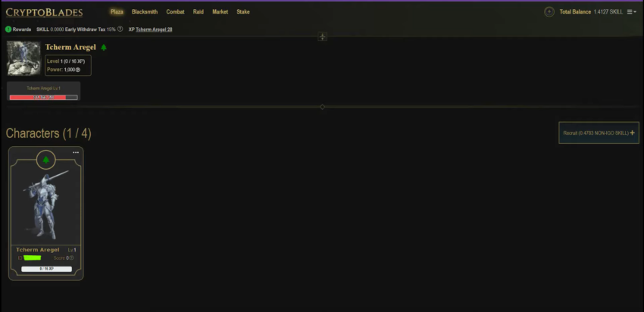Open the three-dots menu on character card
This screenshot has width=644, height=312.
[76, 152]
